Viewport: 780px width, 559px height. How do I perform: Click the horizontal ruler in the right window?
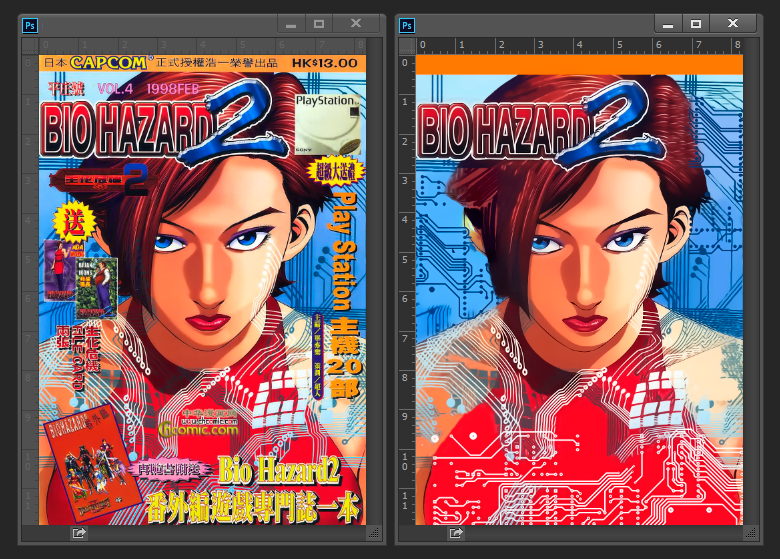tap(580, 46)
